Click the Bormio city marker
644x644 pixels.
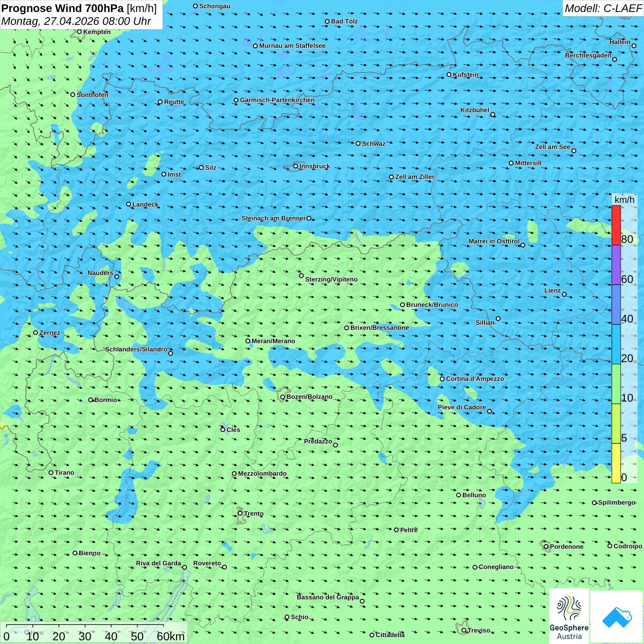coord(91,400)
